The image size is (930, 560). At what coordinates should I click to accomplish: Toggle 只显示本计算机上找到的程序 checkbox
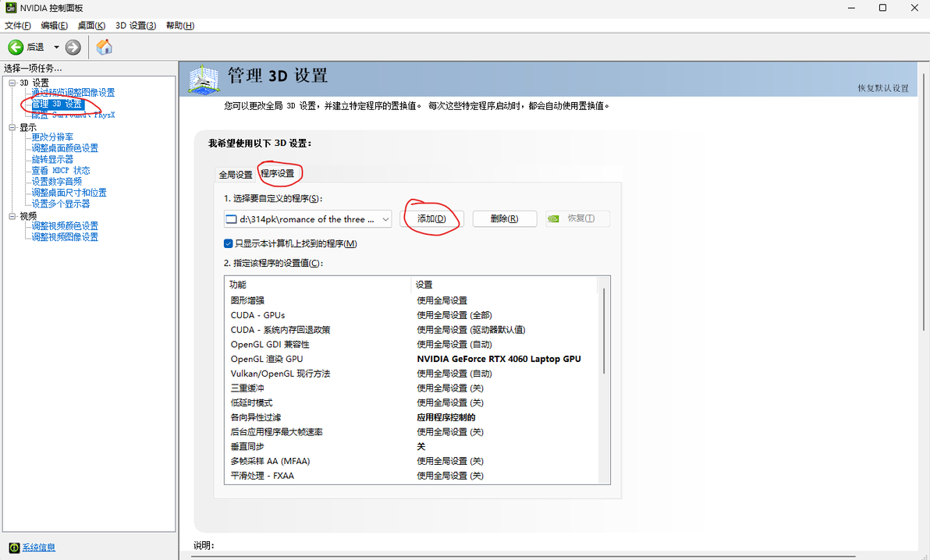pos(229,243)
